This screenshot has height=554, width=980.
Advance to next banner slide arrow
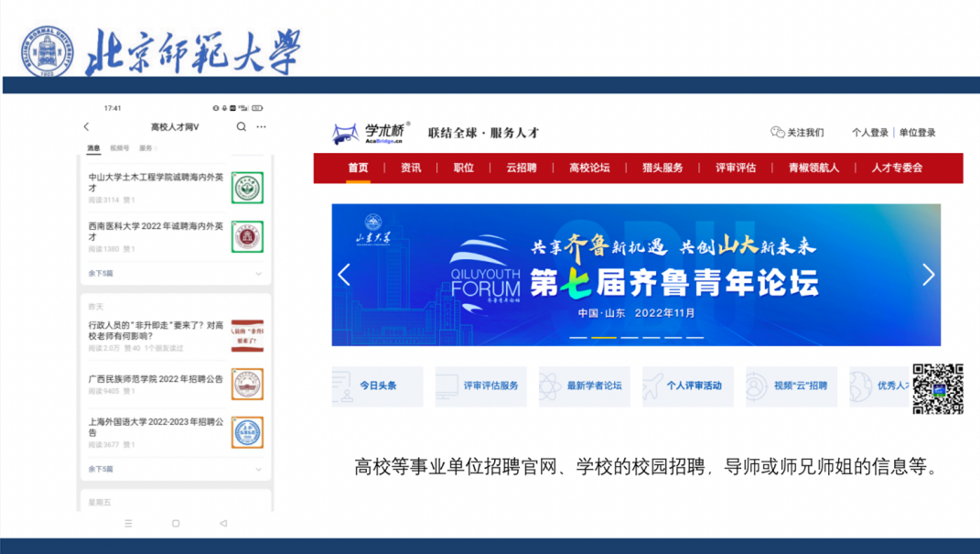(x=928, y=275)
